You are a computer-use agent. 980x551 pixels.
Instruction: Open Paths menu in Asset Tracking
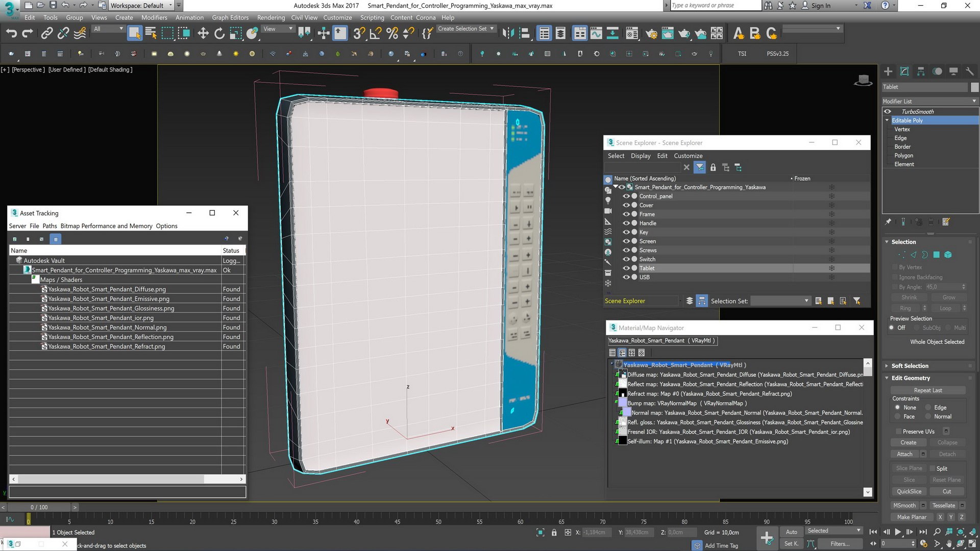point(50,226)
